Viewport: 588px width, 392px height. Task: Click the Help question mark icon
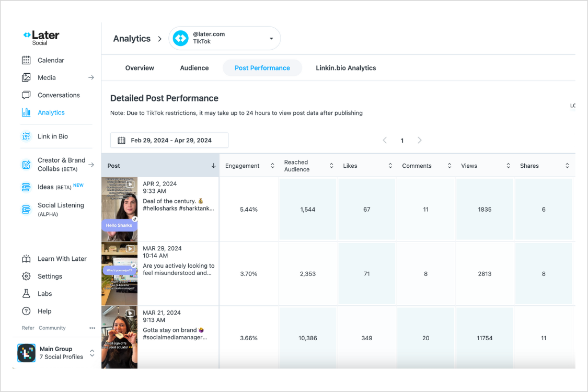tap(26, 311)
